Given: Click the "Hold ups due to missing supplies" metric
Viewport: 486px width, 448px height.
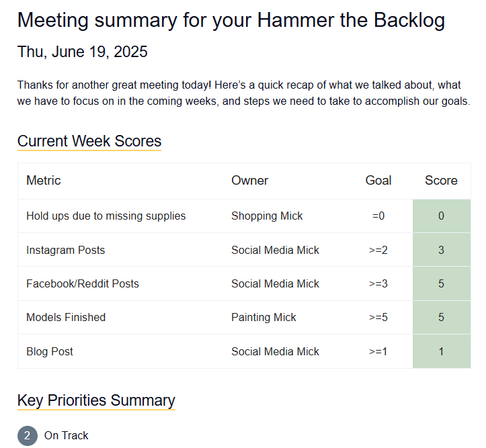Looking at the screenshot, I should pos(106,216).
